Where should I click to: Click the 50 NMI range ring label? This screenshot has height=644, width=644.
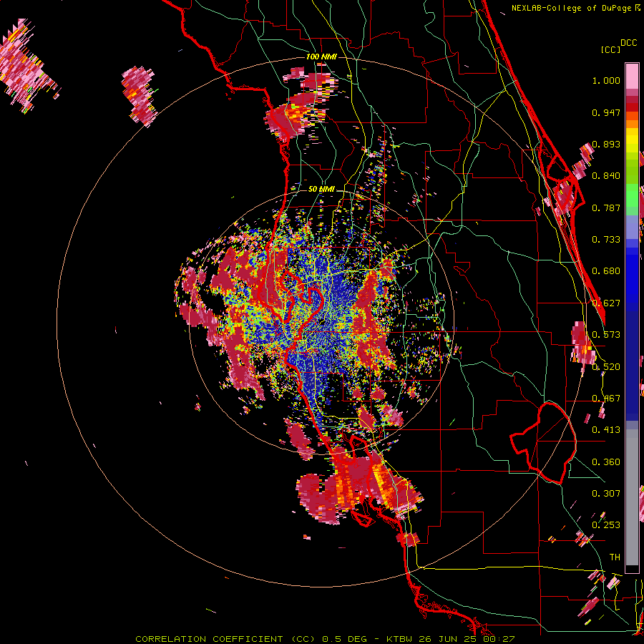(321, 190)
